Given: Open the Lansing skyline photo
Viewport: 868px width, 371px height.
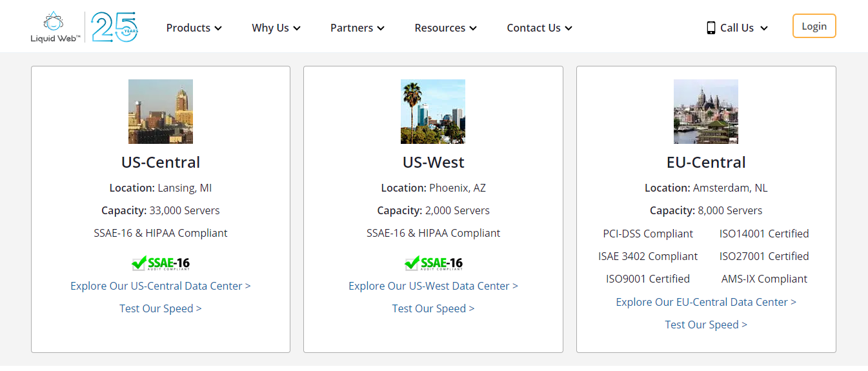Looking at the screenshot, I should tap(161, 111).
